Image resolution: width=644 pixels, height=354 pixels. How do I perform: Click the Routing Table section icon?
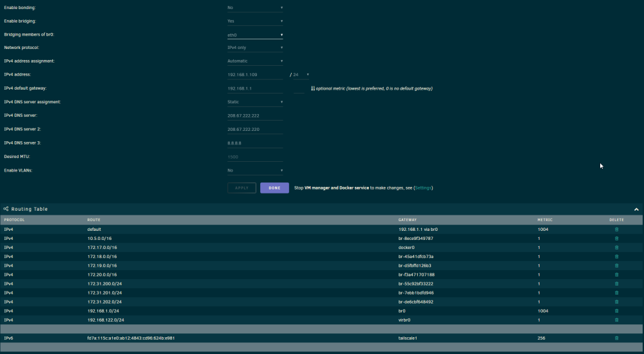point(6,209)
